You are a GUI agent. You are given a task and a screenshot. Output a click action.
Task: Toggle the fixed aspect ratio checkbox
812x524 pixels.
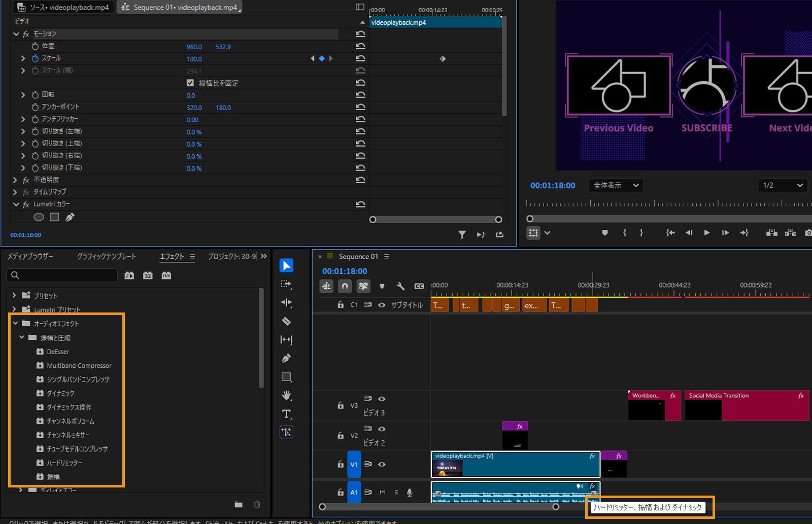190,83
